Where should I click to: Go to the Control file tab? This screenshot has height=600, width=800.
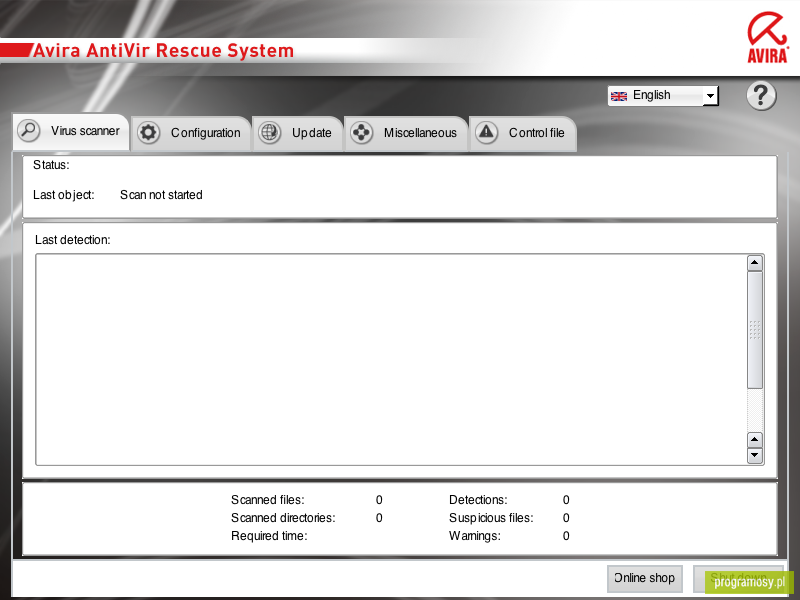[x=522, y=133]
